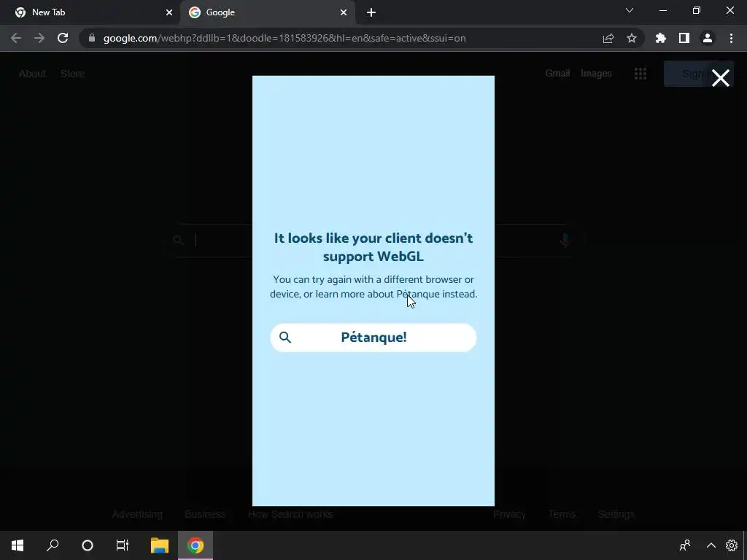Open the Chrome three-dot menu

click(x=731, y=38)
